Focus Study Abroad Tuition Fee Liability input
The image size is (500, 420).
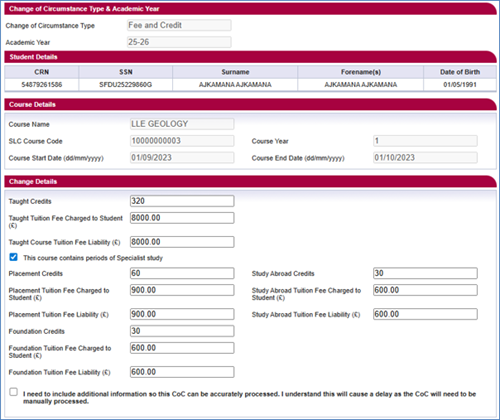coord(425,314)
